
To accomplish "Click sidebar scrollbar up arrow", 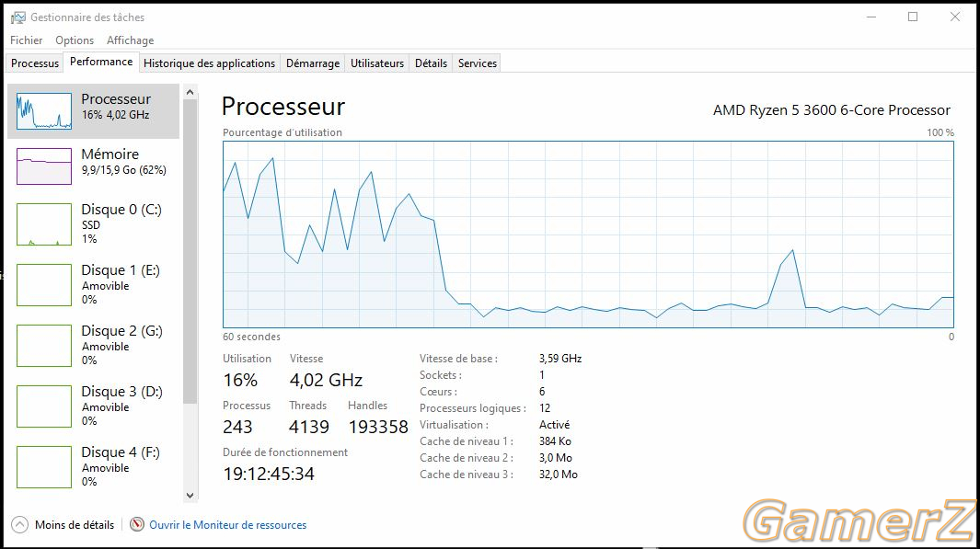I will tap(190, 93).
